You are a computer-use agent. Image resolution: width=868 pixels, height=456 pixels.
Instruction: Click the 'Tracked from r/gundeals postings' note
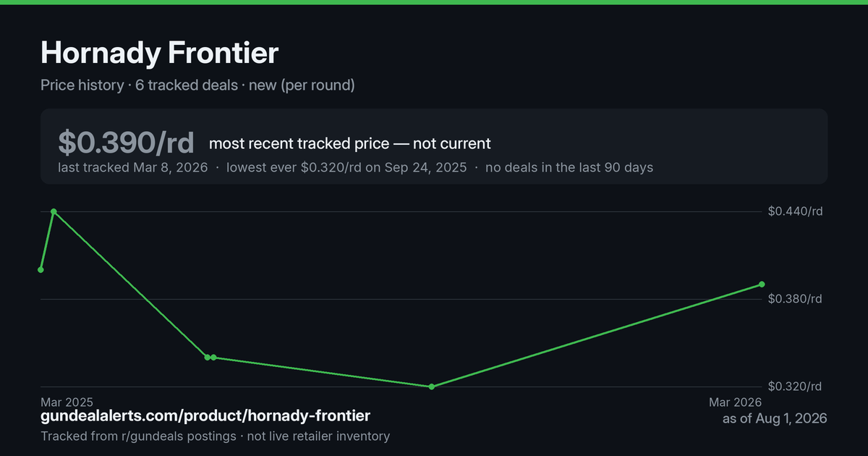(x=138, y=436)
